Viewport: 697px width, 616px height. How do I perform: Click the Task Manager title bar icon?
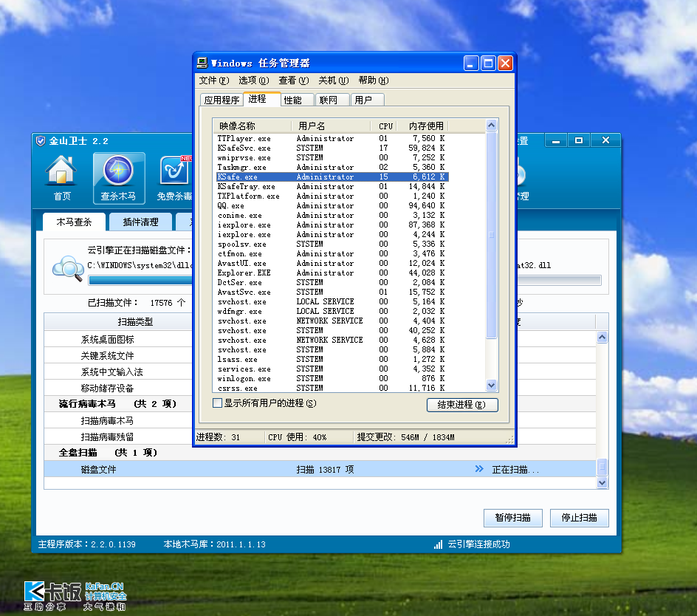pyautogui.click(x=202, y=63)
